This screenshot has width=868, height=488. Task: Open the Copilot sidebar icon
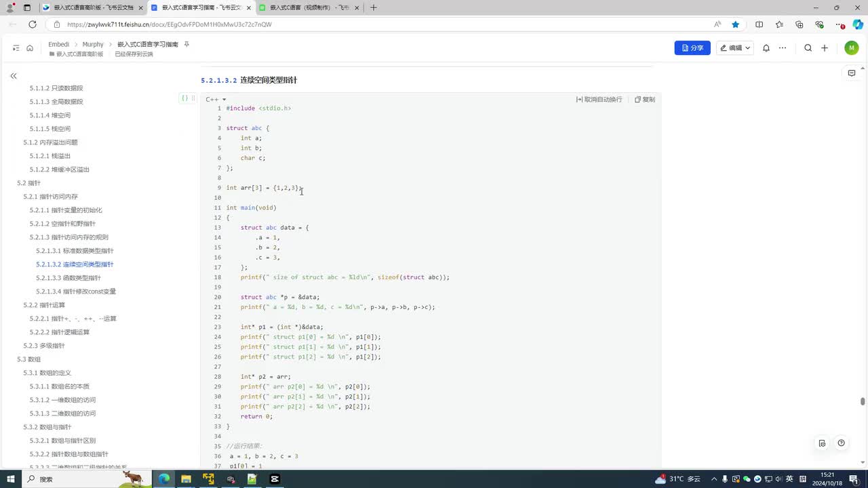click(x=858, y=24)
